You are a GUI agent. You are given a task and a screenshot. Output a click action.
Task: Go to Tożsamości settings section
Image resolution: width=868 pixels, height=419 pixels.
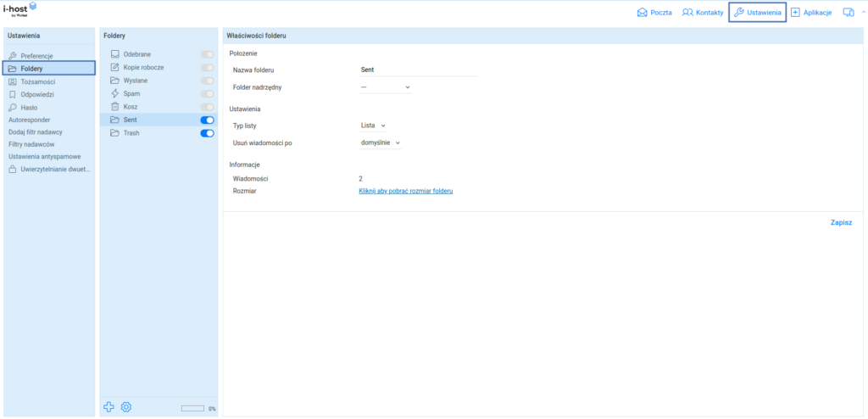click(x=38, y=81)
